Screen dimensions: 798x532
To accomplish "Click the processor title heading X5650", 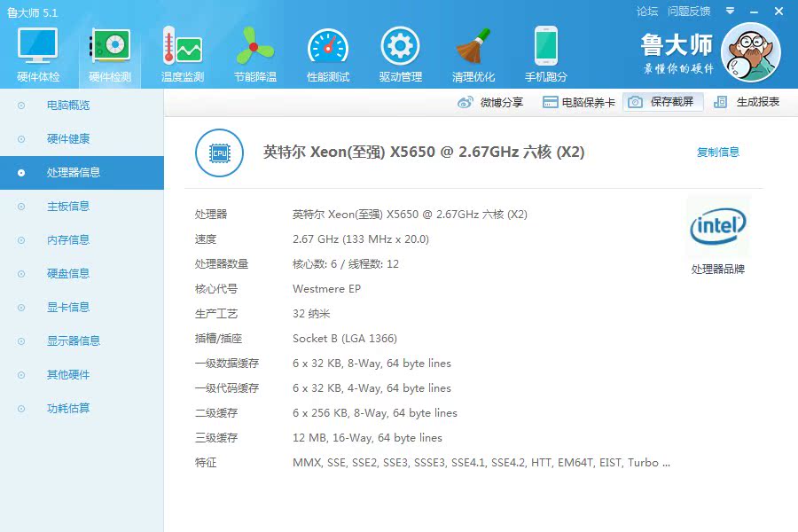I will pyautogui.click(x=424, y=152).
